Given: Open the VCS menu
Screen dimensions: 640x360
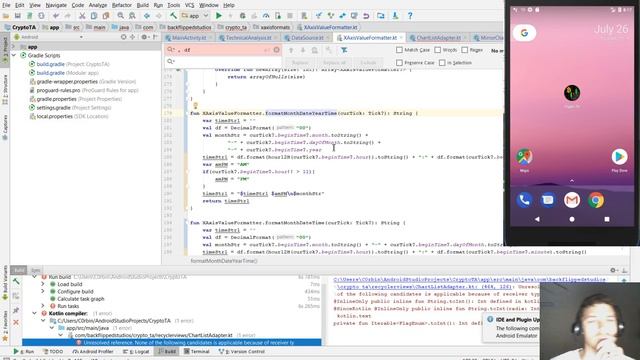Looking at the screenshot, I should coord(189,5).
